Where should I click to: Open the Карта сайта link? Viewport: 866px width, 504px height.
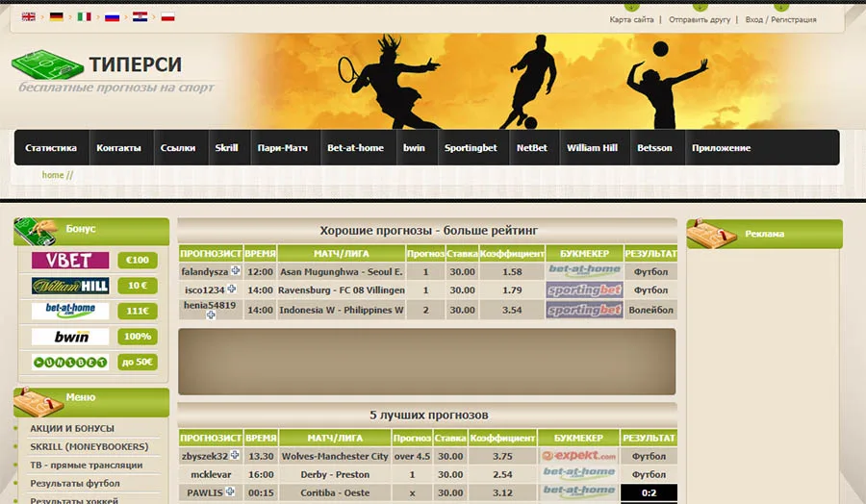(631, 19)
